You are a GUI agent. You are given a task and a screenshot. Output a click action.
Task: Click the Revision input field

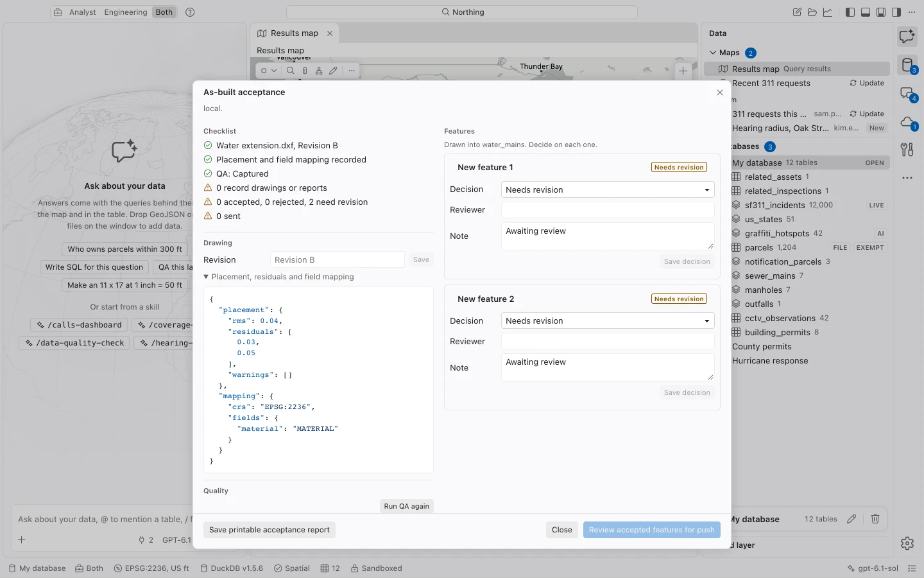[338, 260]
